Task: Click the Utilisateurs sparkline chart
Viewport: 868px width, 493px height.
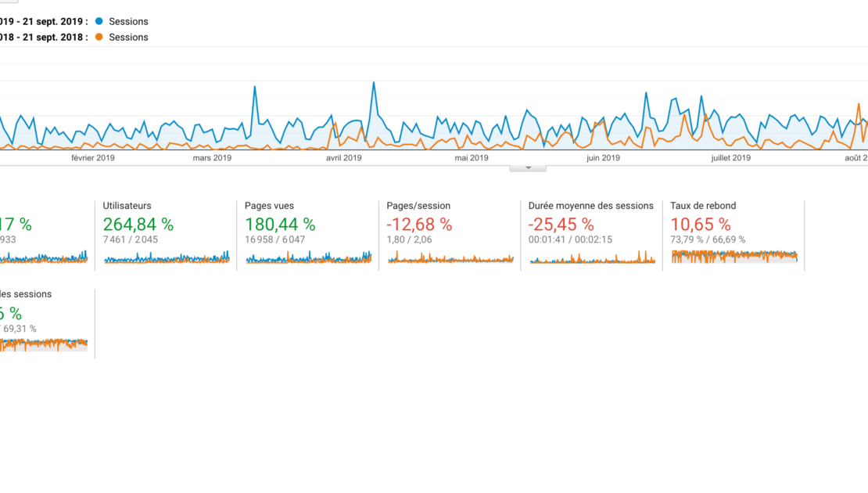Action: pyautogui.click(x=167, y=257)
